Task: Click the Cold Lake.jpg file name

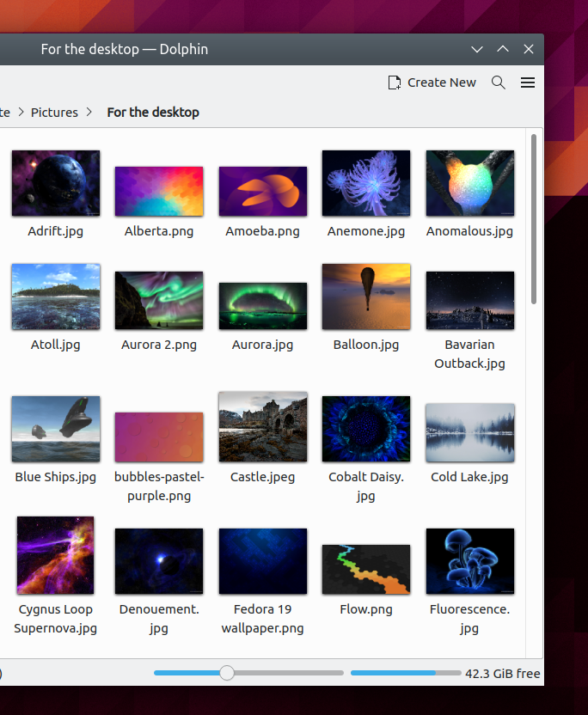Action: (470, 477)
